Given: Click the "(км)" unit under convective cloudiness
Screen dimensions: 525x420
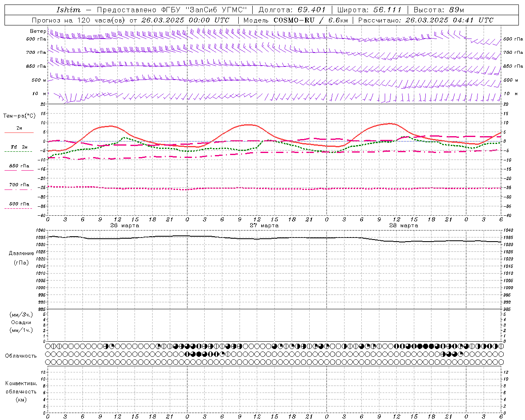Looking at the screenshot, I should [21, 399].
